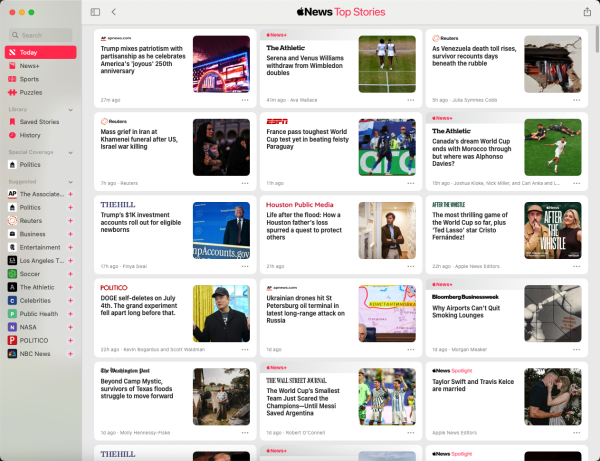The height and width of the screenshot is (461, 600).
Task: Open the Venezuela rubble photo thumbnail
Action: tap(553, 64)
